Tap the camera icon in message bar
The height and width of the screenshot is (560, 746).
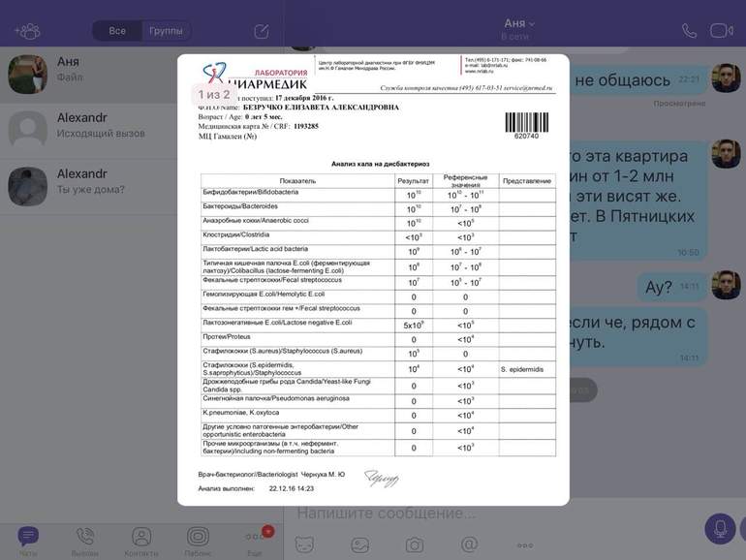click(415, 544)
